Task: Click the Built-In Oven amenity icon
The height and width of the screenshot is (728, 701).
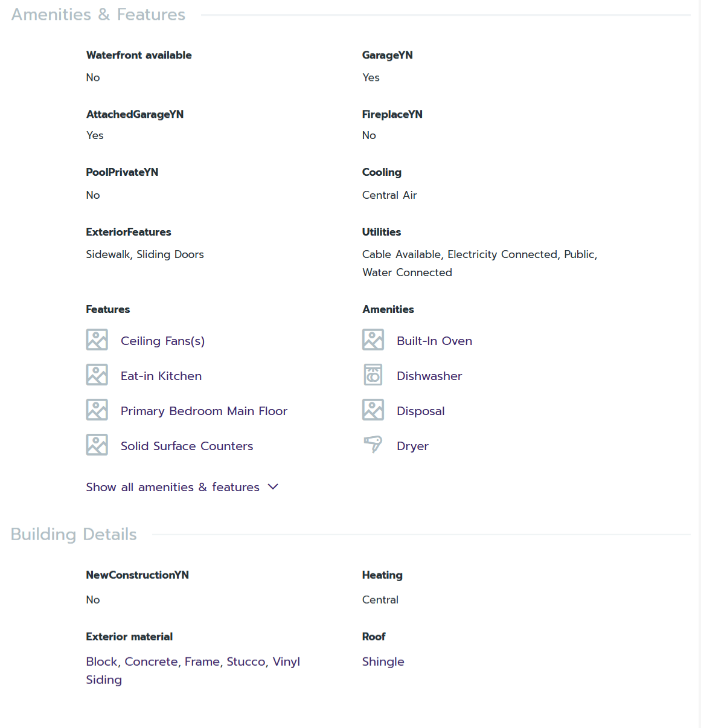Action: pos(373,340)
